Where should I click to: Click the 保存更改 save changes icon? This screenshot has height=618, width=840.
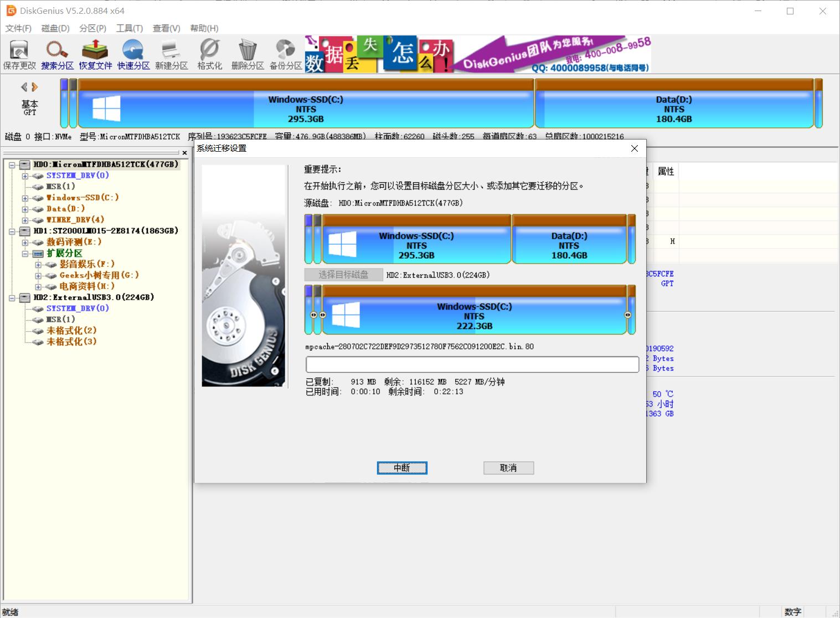pos(19,55)
